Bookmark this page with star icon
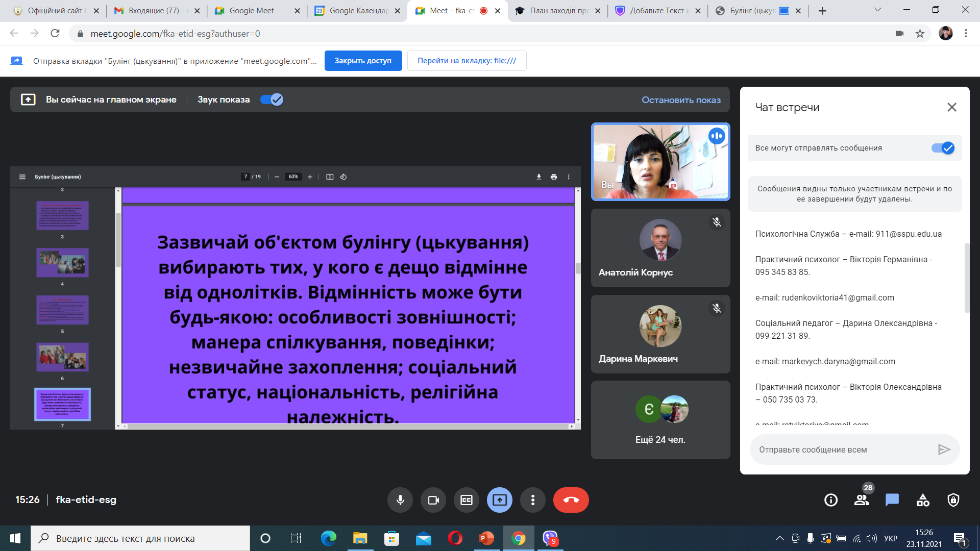 click(x=920, y=34)
